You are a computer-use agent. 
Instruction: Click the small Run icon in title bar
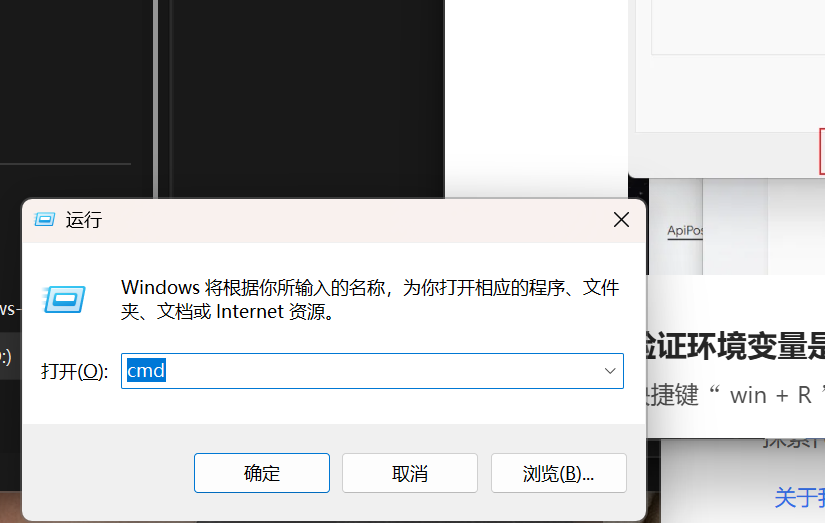44,219
